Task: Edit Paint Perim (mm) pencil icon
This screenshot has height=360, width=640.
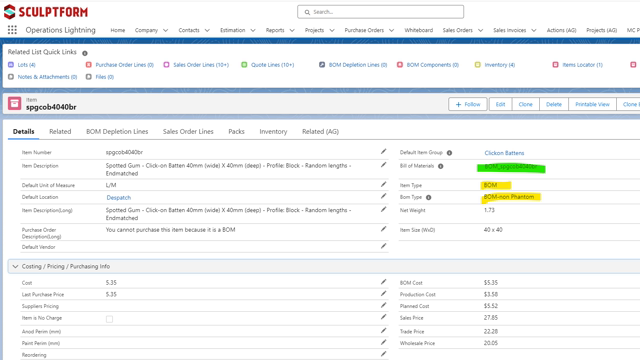Action: tap(383, 342)
